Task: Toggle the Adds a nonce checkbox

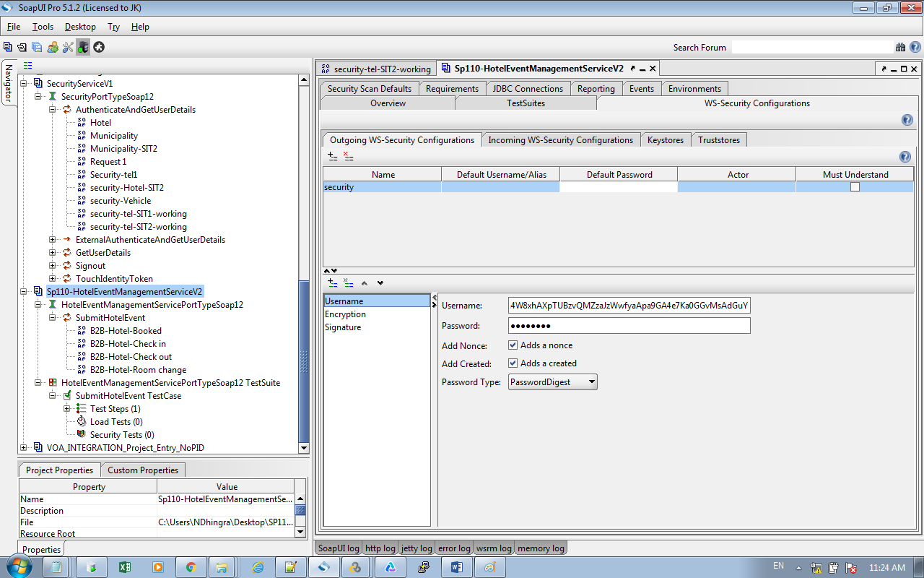Action: tap(513, 345)
